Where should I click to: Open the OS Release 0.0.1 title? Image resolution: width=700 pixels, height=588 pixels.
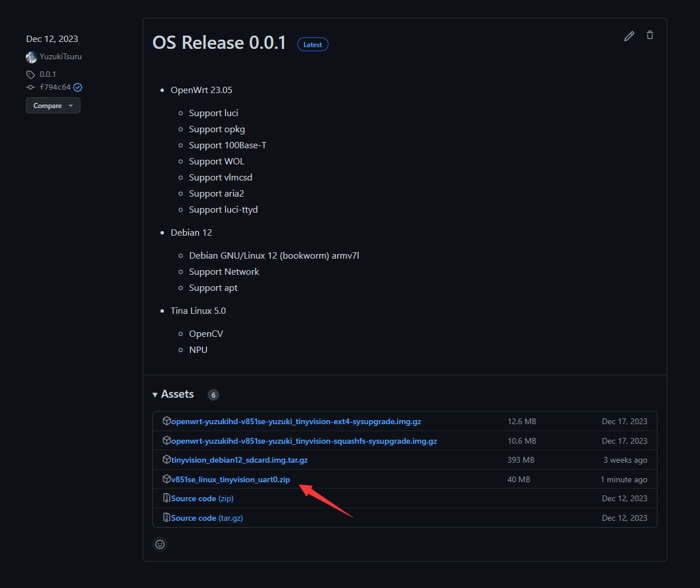click(219, 43)
